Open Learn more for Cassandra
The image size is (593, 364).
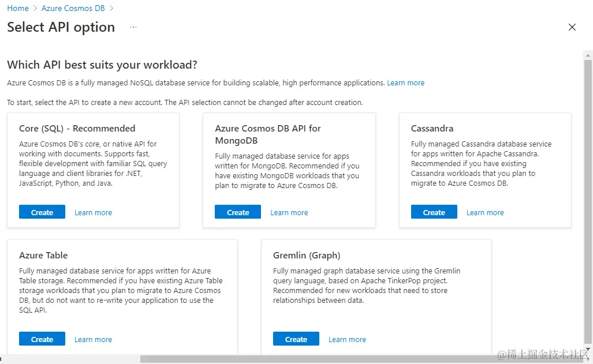pos(484,212)
